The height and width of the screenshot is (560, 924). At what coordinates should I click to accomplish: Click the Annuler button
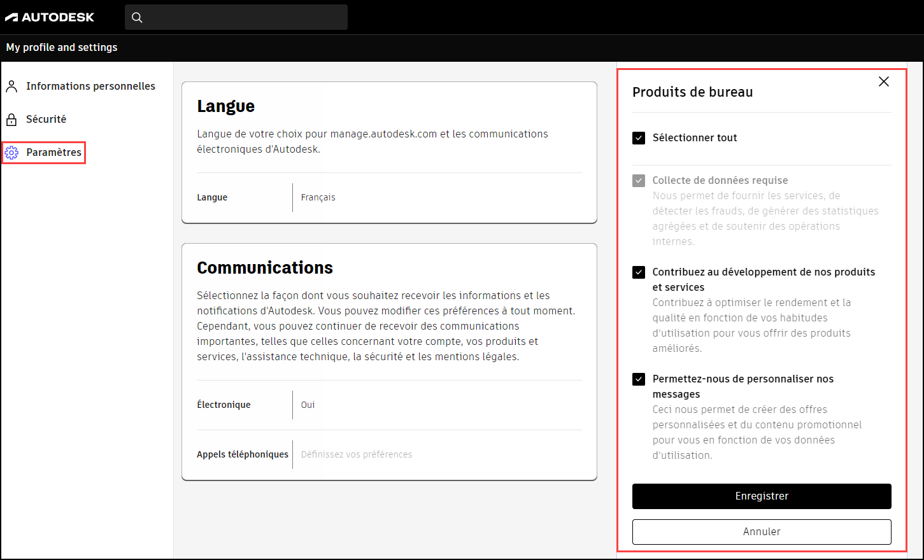[761, 532]
